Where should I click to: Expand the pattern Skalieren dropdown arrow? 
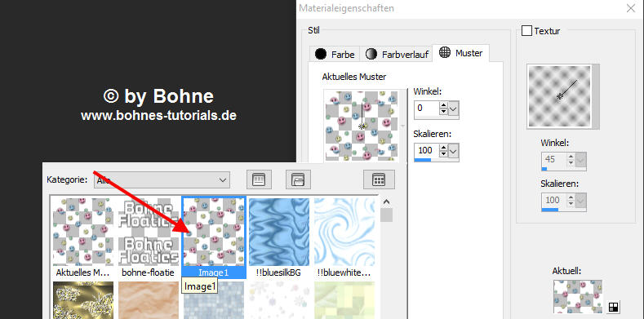(454, 152)
